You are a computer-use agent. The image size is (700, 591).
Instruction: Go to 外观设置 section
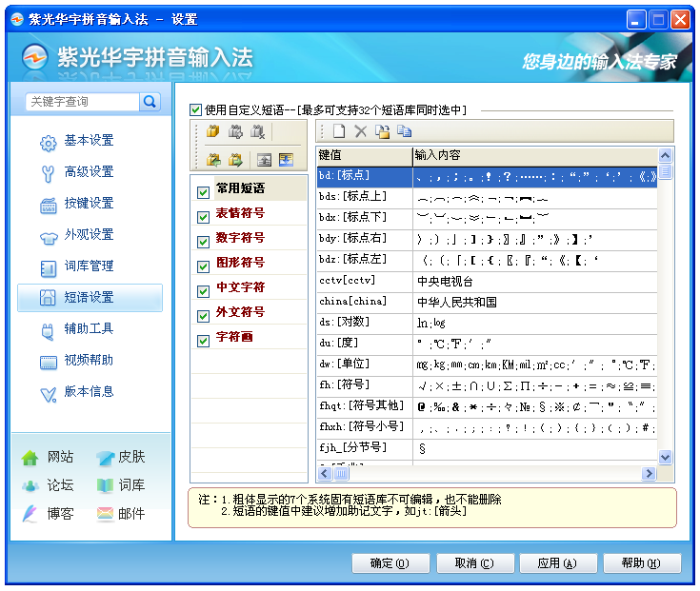point(89,235)
